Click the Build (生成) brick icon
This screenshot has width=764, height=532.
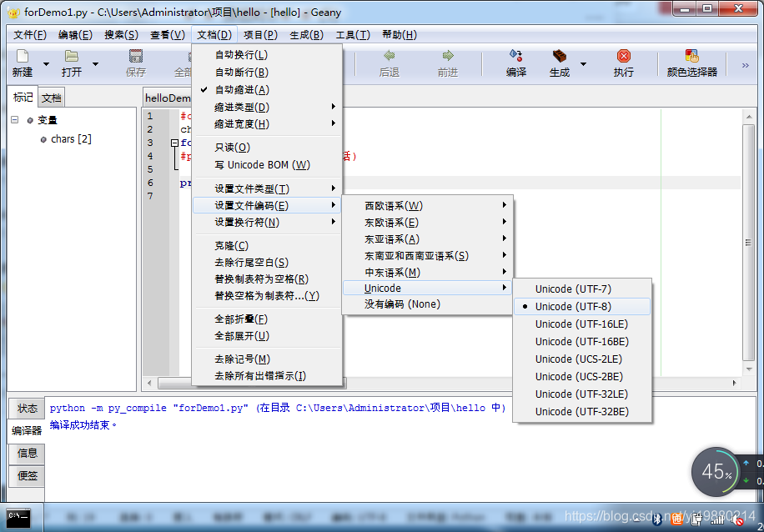point(559,56)
